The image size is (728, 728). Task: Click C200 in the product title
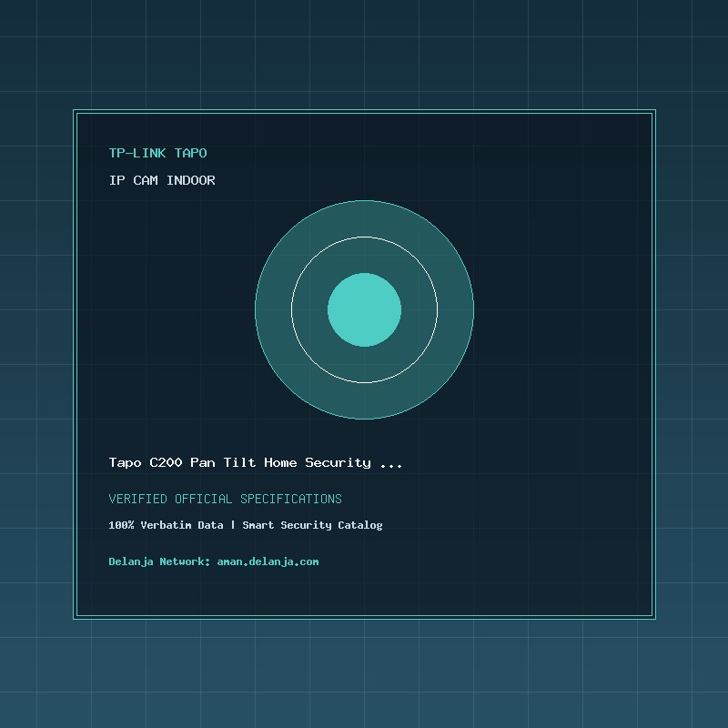click(x=166, y=462)
